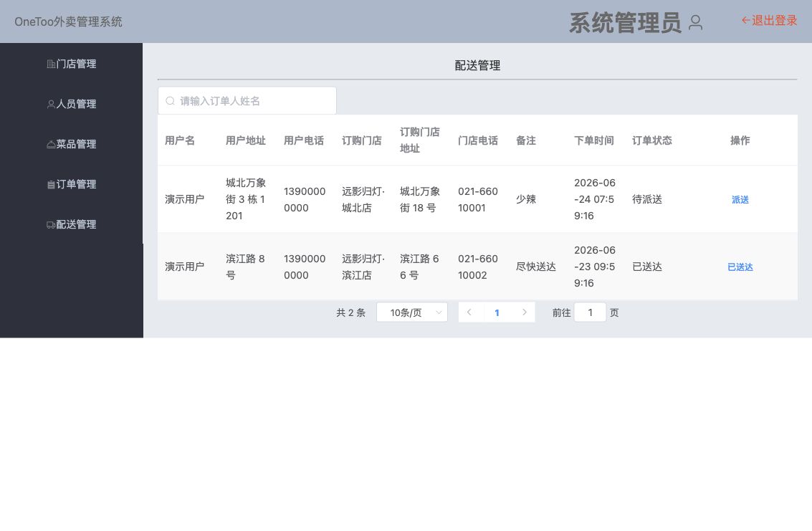Click the 共 2 条 total count

click(350, 312)
